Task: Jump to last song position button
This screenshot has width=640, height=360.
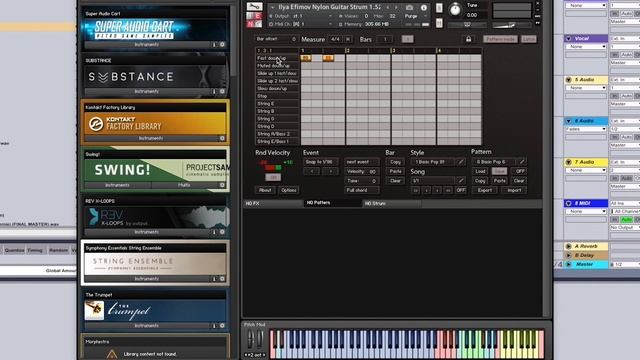Action: point(448,190)
